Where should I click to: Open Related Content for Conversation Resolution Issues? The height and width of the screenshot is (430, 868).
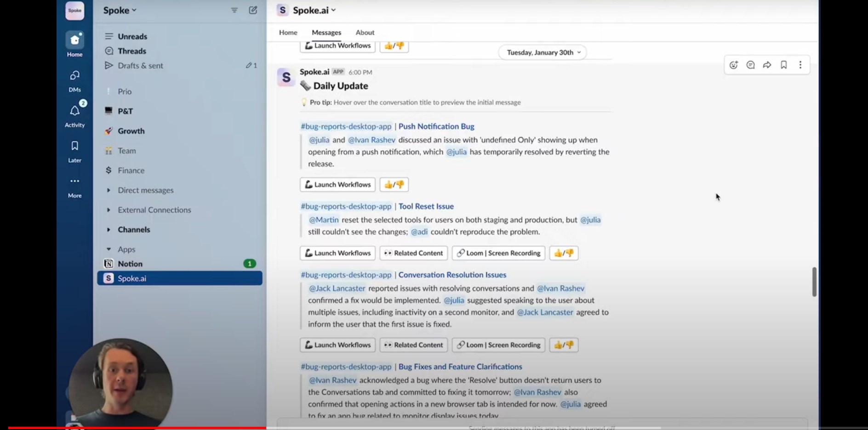point(414,345)
